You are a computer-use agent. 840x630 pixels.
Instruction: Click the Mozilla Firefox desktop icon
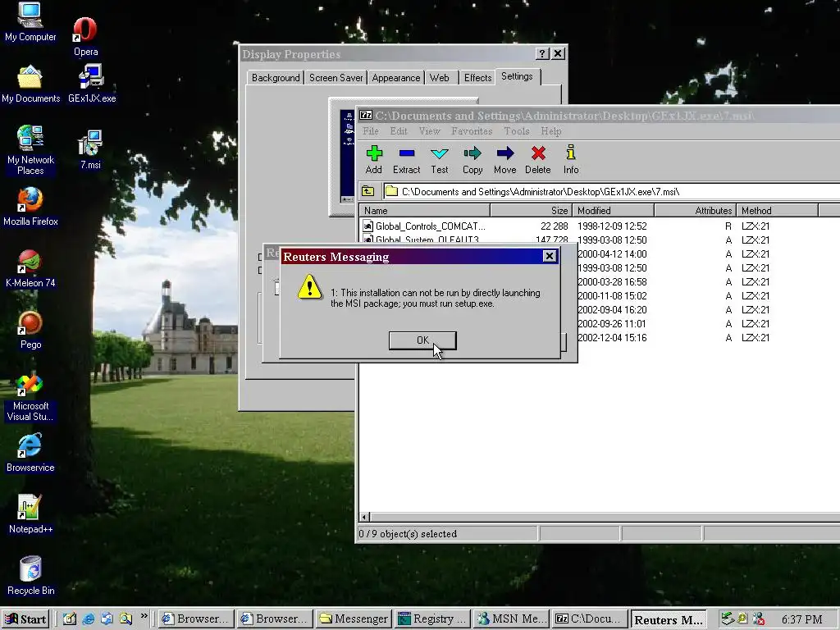[x=30, y=207]
